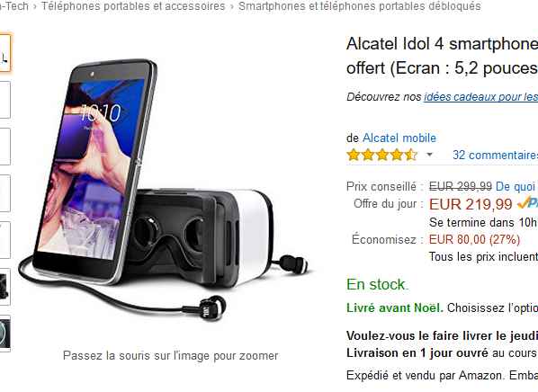Click the Alcatel Idol 4 product title
This screenshot has width=538, height=392.
pyautogui.click(x=443, y=56)
